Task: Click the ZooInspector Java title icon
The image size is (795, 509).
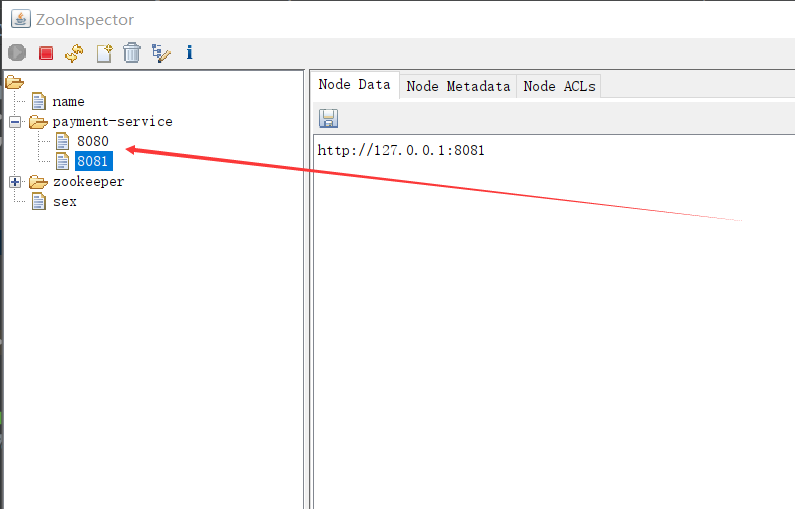Action: pyautogui.click(x=21, y=19)
